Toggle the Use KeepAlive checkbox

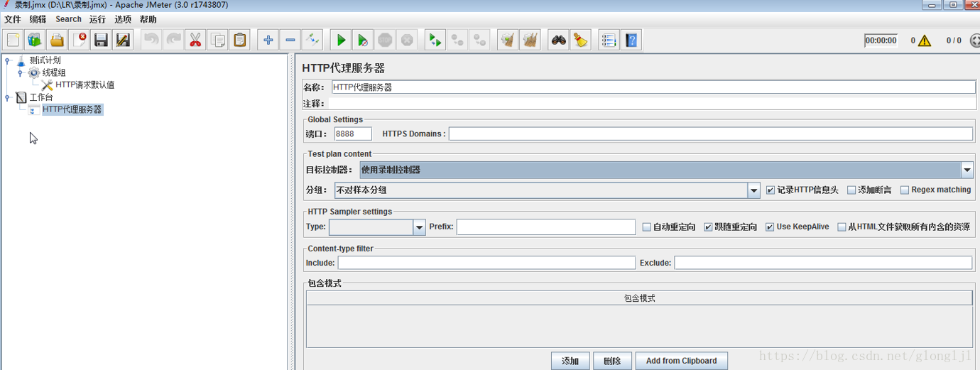click(x=770, y=227)
